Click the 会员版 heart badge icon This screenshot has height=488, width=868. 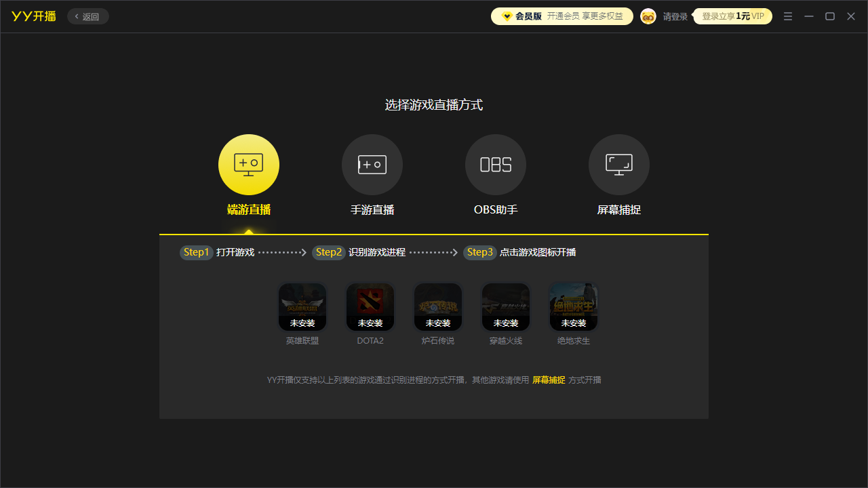[x=507, y=16]
